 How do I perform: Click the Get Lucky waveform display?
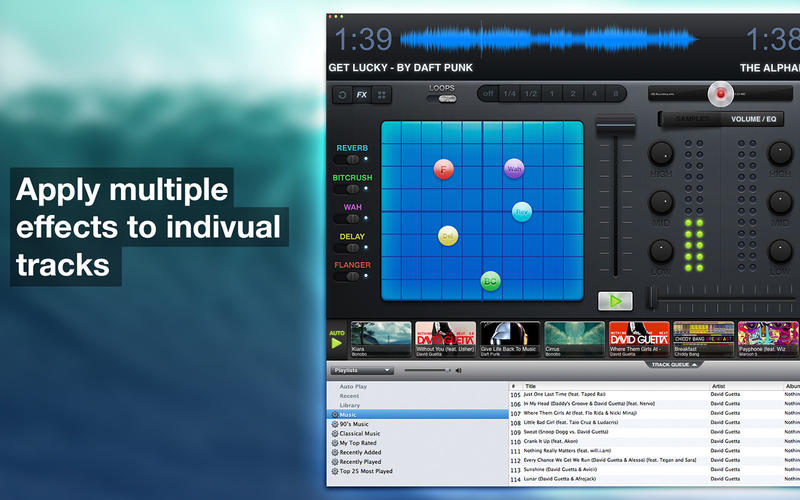[548, 39]
